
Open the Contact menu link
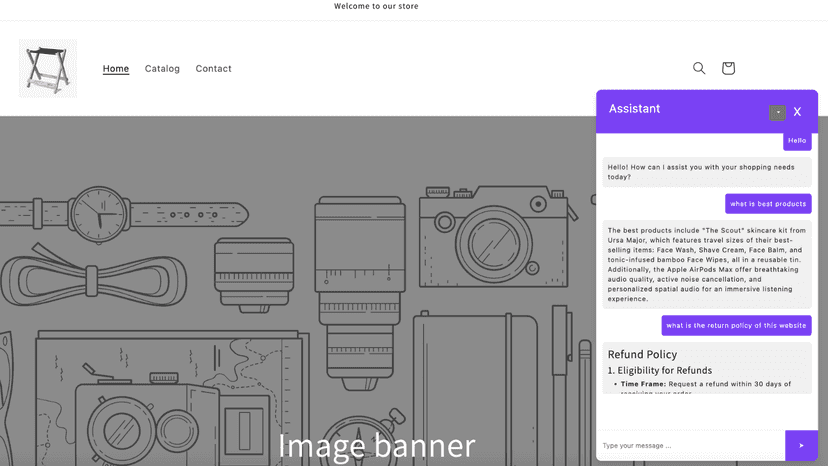click(213, 69)
